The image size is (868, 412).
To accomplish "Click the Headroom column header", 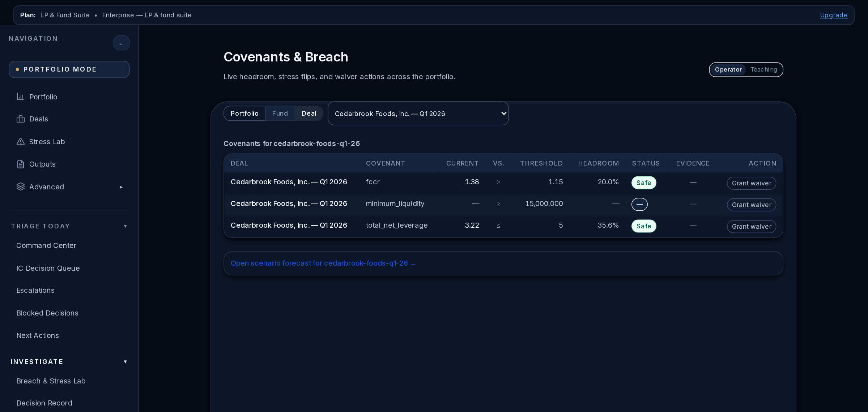I will tap(598, 163).
